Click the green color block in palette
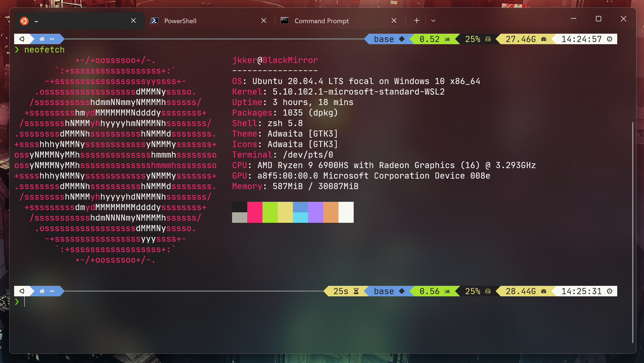Image resolution: width=644 pixels, height=363 pixels. (270, 212)
